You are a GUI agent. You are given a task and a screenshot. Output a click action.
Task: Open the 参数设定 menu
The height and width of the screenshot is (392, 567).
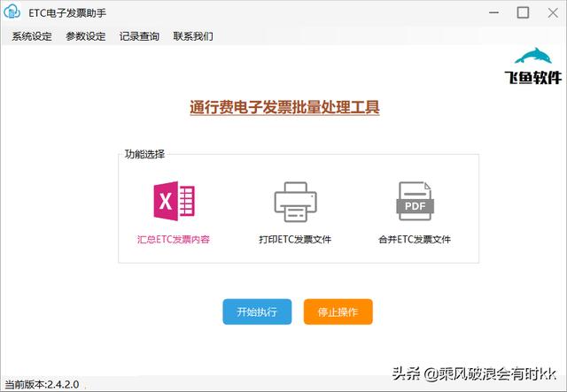click(x=86, y=36)
